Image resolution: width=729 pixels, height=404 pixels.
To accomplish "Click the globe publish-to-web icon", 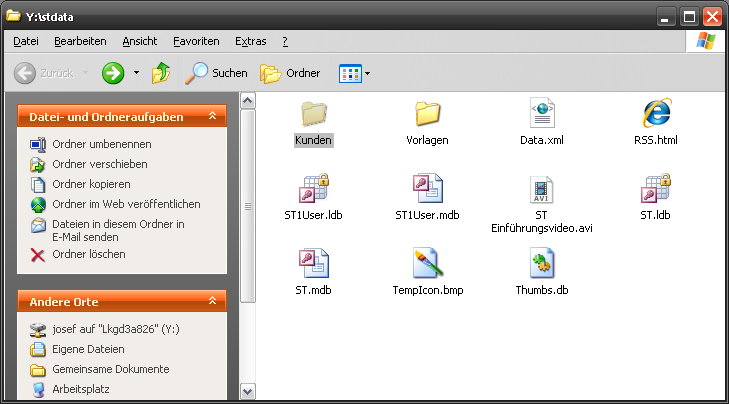I will click(38, 205).
